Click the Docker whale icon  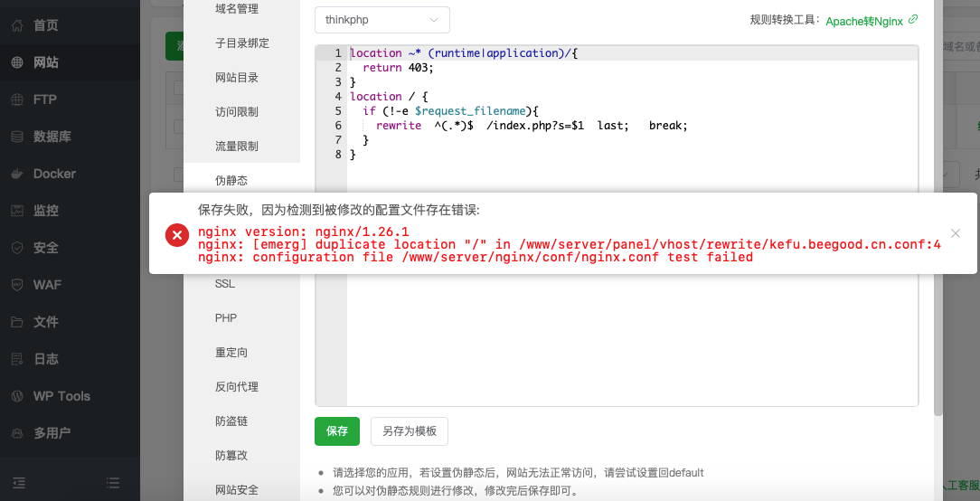click(x=17, y=174)
